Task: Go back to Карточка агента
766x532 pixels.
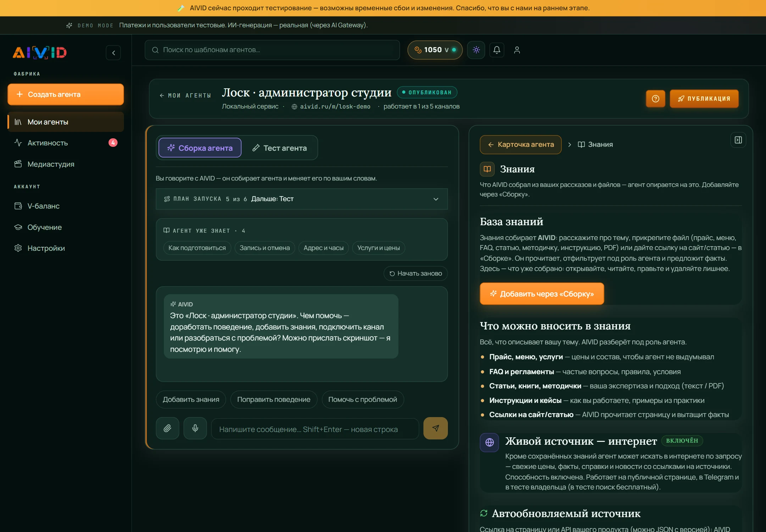Action: 521,144
